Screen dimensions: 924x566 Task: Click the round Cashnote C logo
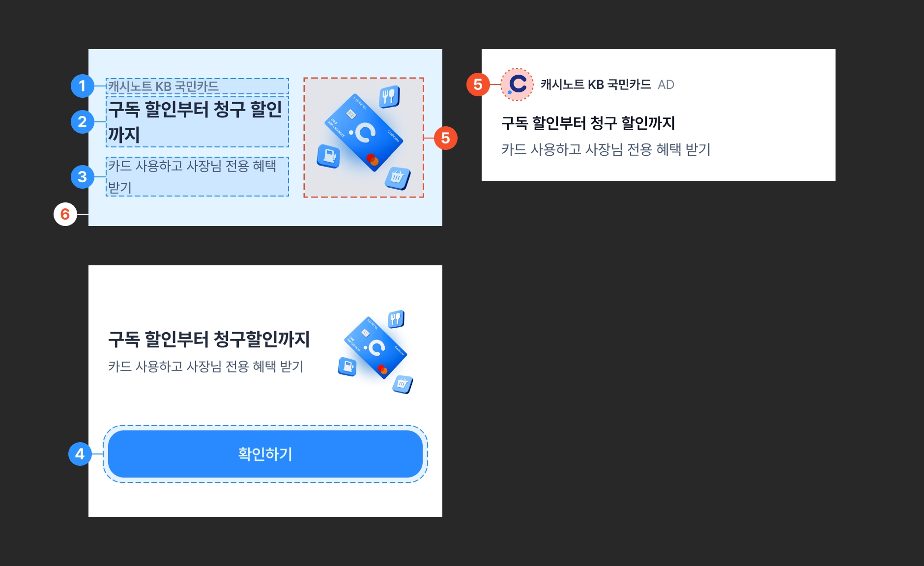517,85
